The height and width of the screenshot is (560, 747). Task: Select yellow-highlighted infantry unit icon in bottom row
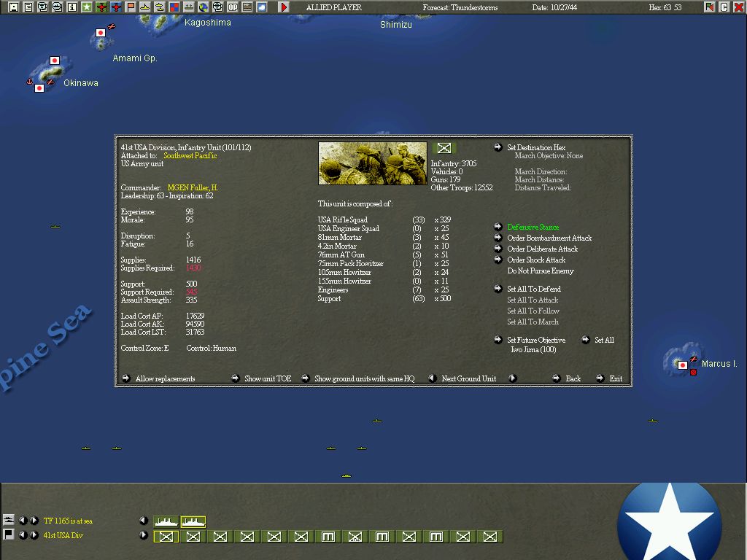[x=166, y=537]
